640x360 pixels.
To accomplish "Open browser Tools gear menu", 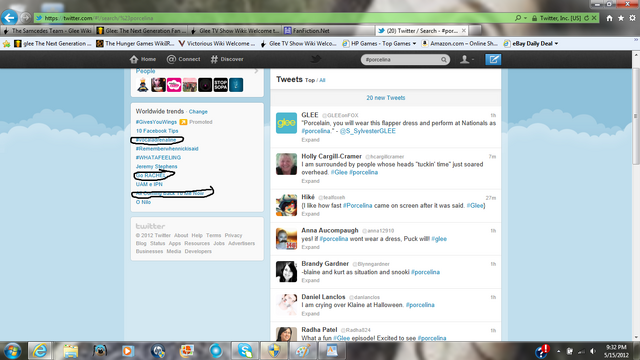I will pos(632,18).
